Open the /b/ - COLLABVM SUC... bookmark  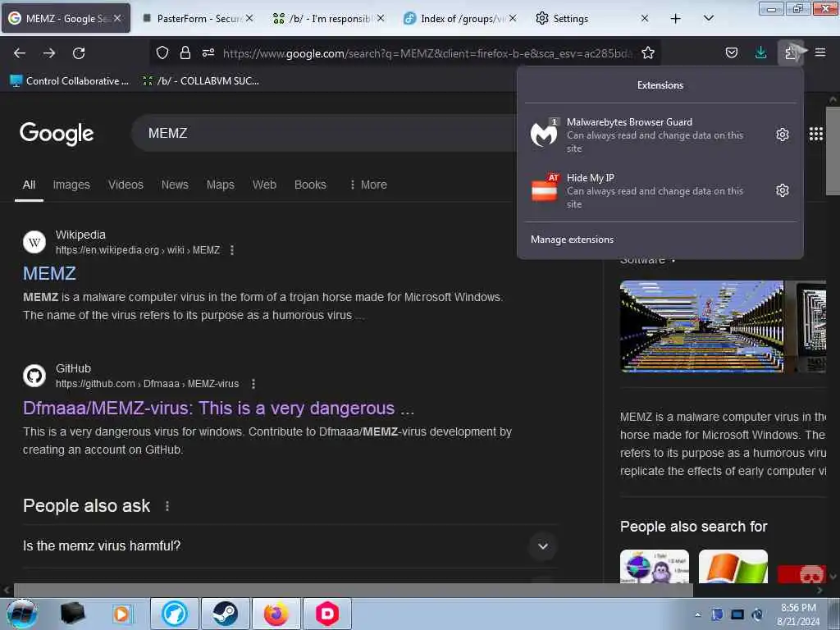[200, 81]
